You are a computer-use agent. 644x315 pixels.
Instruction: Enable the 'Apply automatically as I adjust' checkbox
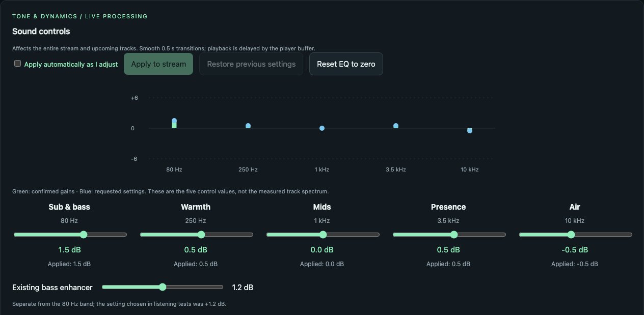coord(17,64)
